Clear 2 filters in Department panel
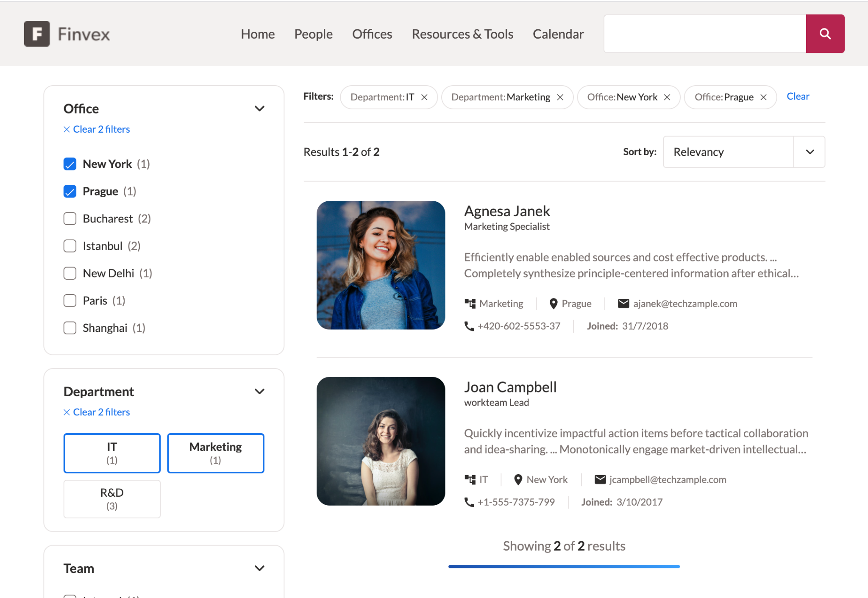This screenshot has width=868, height=598. pyautogui.click(x=97, y=412)
